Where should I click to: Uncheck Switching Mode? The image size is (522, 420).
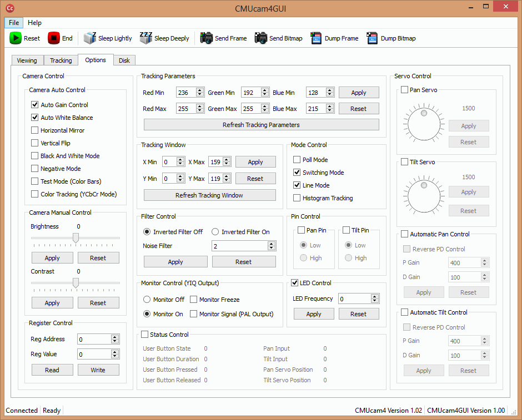click(x=297, y=172)
